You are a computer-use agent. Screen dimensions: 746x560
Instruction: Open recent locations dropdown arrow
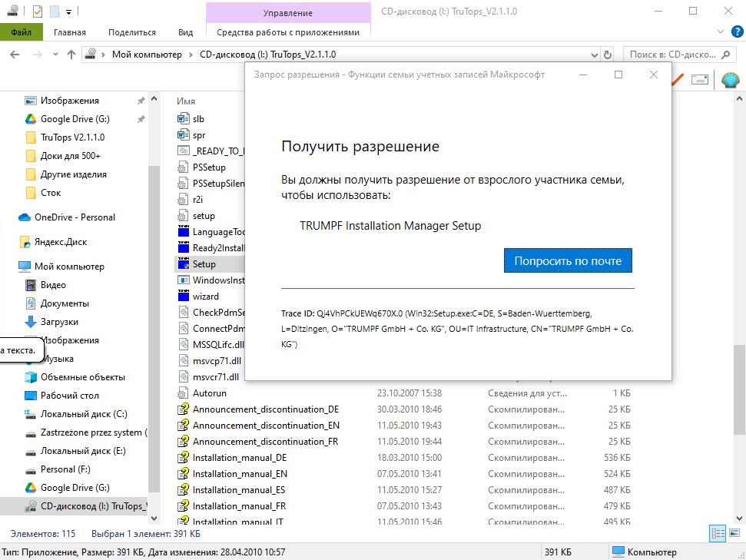[x=55, y=55]
